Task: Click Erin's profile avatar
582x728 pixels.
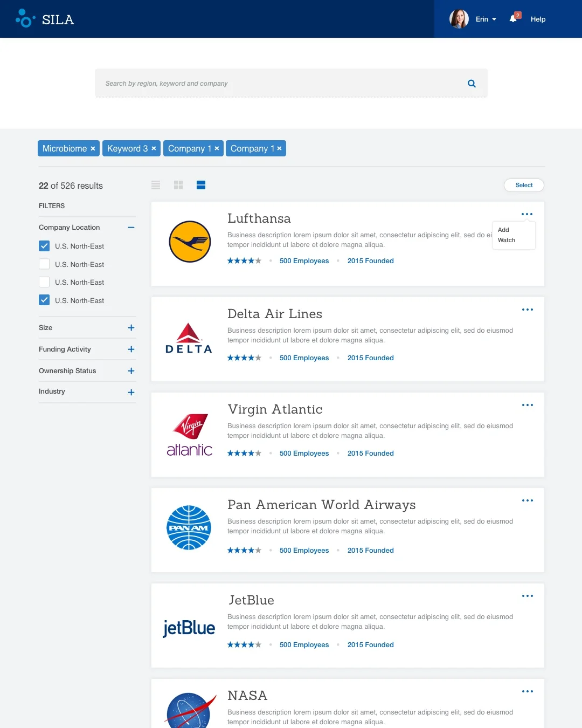Action: (x=459, y=19)
